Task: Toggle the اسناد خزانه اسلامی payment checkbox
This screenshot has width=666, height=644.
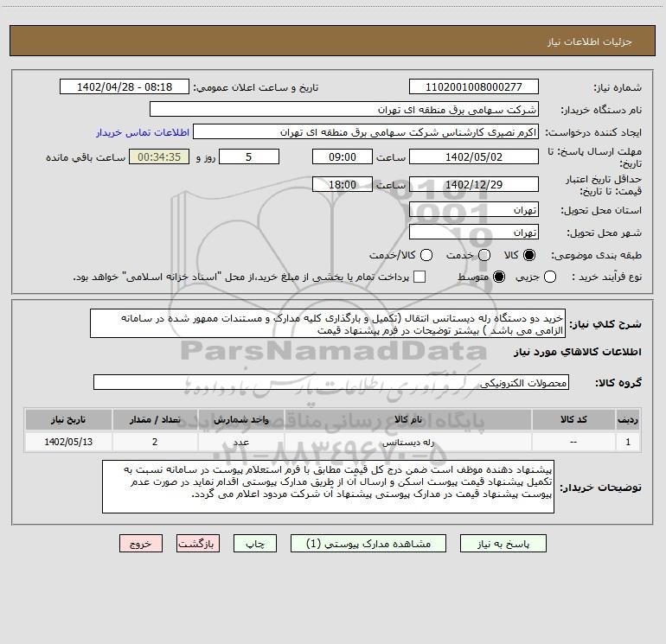Action: 419,277
